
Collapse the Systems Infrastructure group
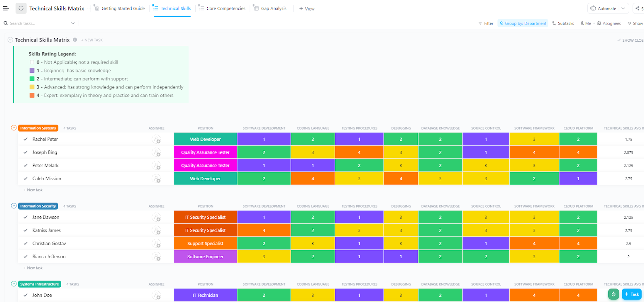click(14, 284)
